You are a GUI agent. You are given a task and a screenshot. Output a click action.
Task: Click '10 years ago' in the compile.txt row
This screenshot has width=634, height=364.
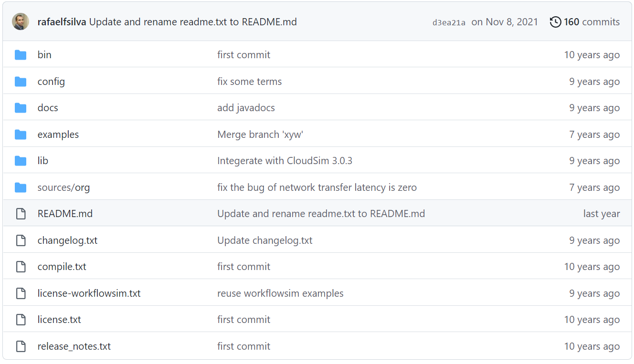pyautogui.click(x=592, y=267)
